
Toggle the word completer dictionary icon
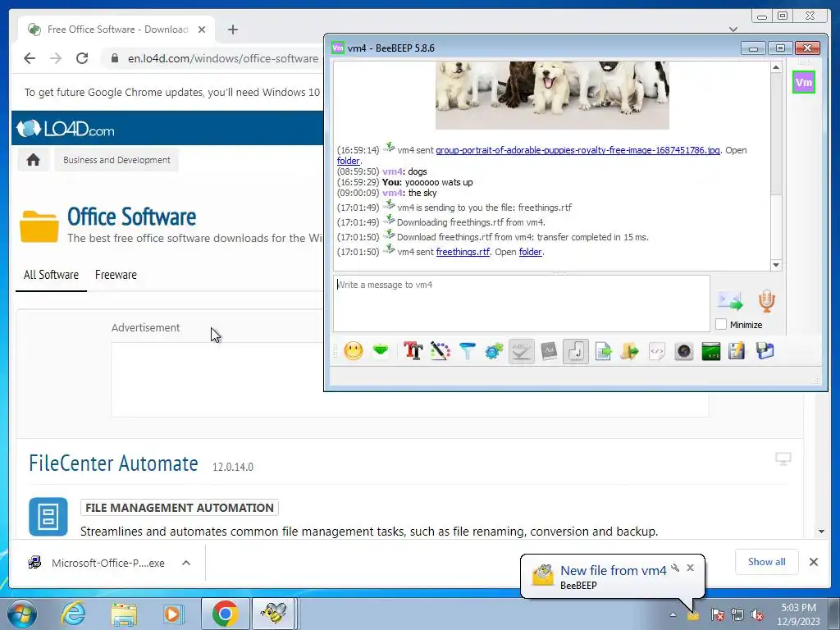click(549, 351)
